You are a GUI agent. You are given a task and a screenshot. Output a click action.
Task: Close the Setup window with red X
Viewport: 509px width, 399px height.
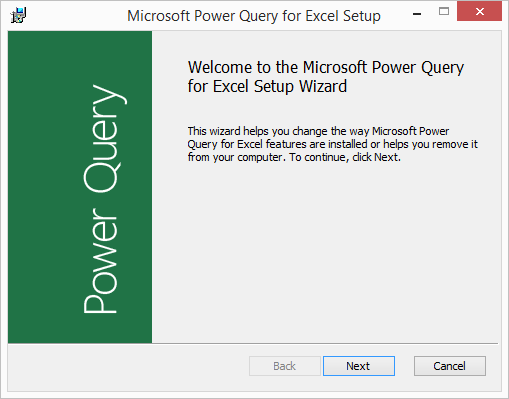479,12
